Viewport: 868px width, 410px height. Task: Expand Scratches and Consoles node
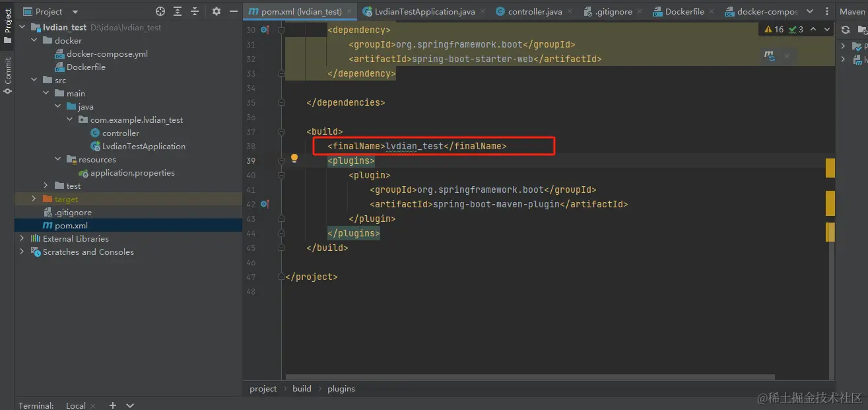[22, 252]
